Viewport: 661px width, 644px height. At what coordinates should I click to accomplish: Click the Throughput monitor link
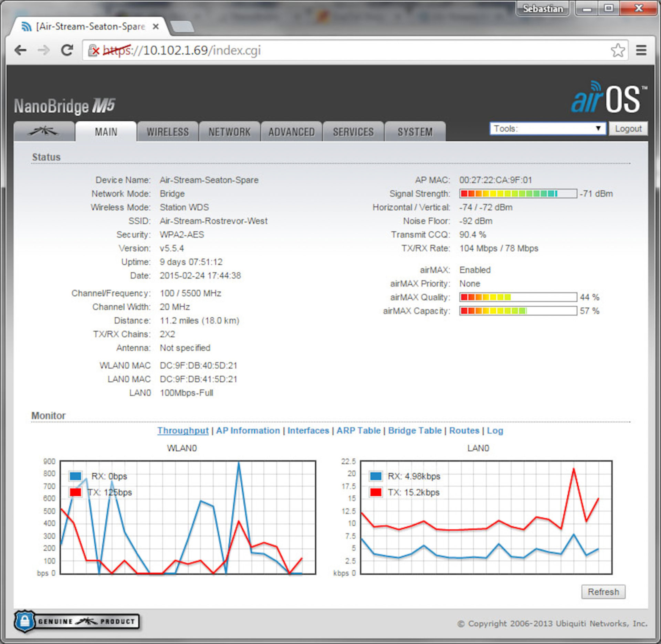coord(183,431)
